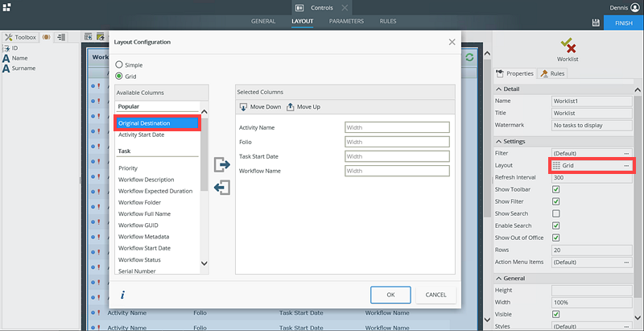Screen dimensions: 644x331
Task: Click the Worklist control icon
Action: (568, 45)
